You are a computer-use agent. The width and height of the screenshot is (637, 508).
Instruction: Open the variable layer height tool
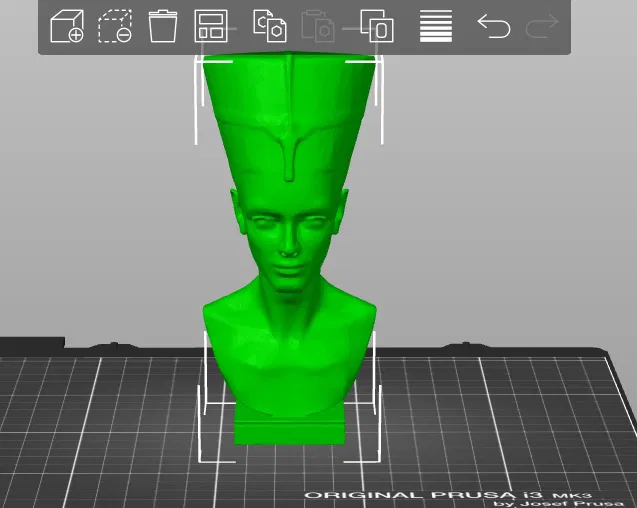pyautogui.click(x=436, y=26)
